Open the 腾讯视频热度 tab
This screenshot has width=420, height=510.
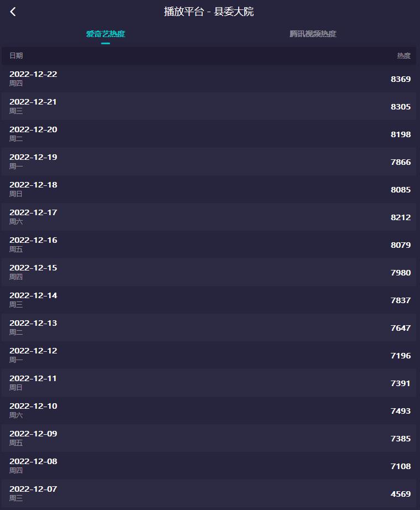pyautogui.click(x=313, y=34)
